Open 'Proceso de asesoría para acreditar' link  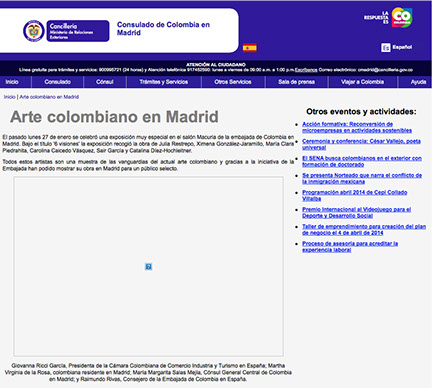pyautogui.click(x=350, y=247)
